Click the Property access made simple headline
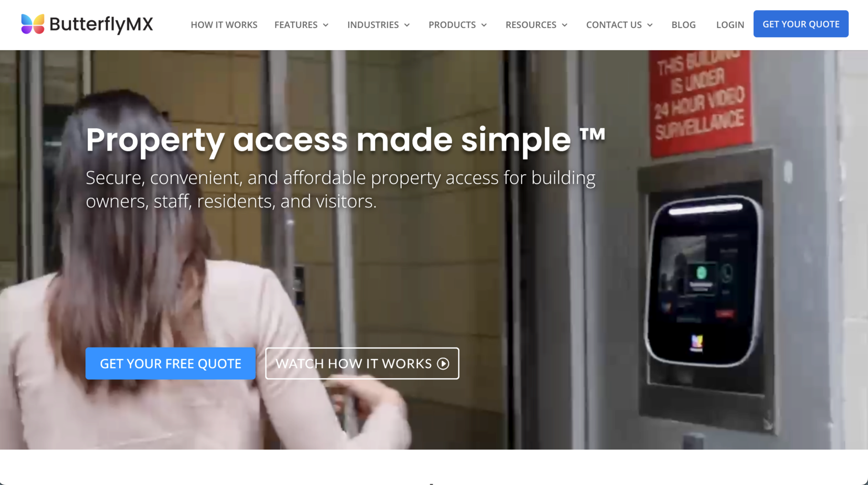Viewport: 868px width, 485px height. 345,140
